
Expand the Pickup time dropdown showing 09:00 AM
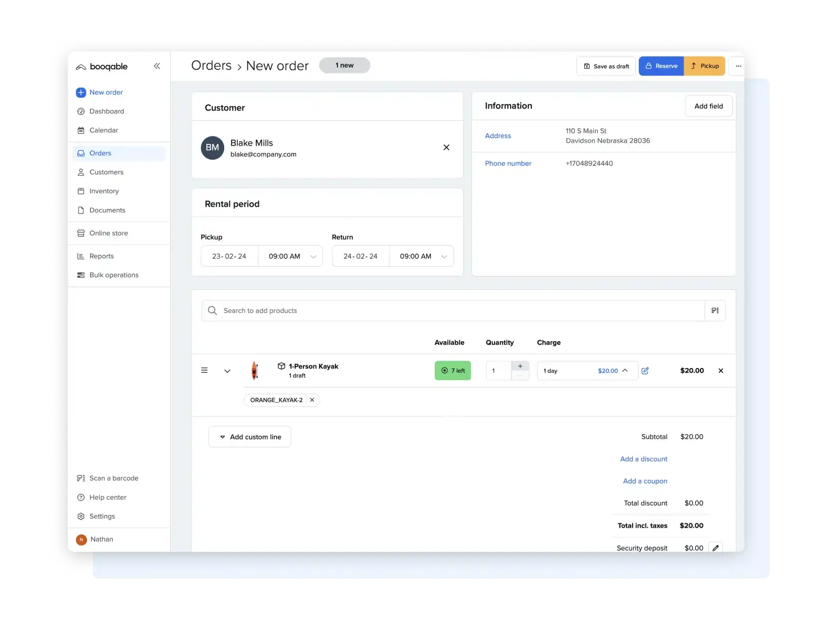click(x=313, y=256)
